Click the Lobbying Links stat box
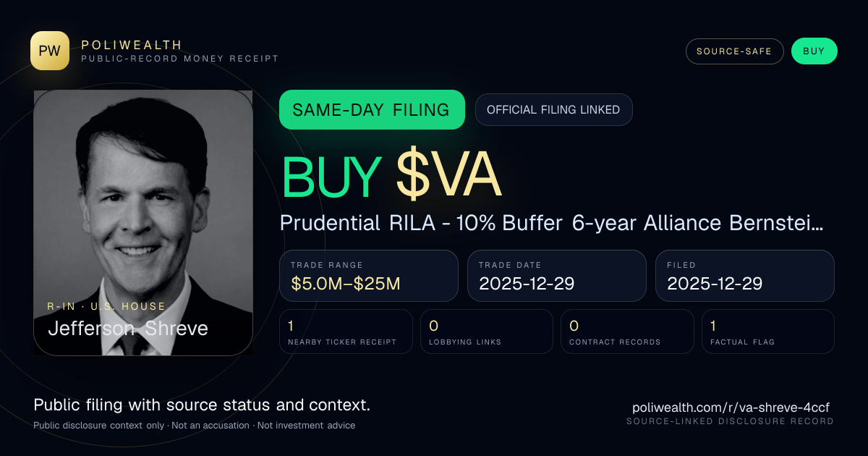The image size is (868, 456). [x=486, y=332]
